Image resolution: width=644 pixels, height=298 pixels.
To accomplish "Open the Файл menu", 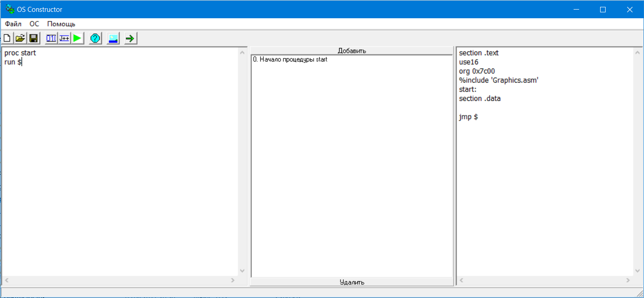I will [13, 24].
